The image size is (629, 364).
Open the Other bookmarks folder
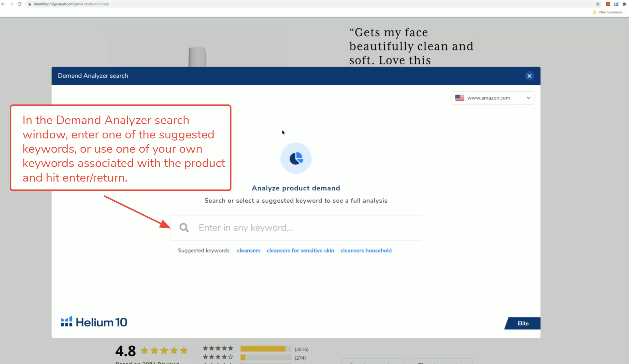[610, 12]
